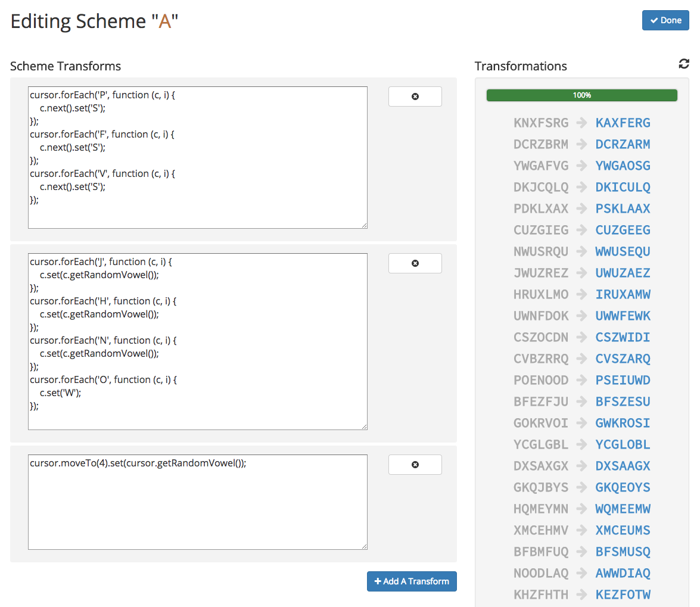Screen dimensions: 700x607
Task: Click the 100% green progress bar
Action: click(581, 95)
